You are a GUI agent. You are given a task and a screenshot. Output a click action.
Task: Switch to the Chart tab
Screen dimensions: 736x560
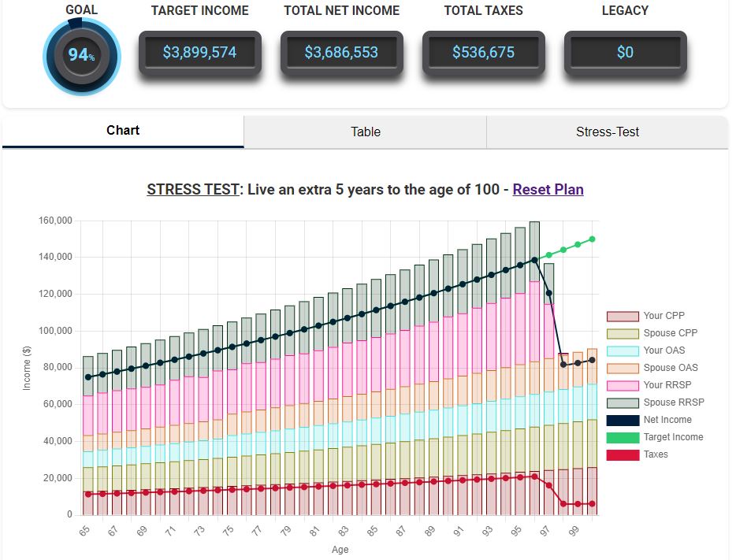(x=123, y=131)
